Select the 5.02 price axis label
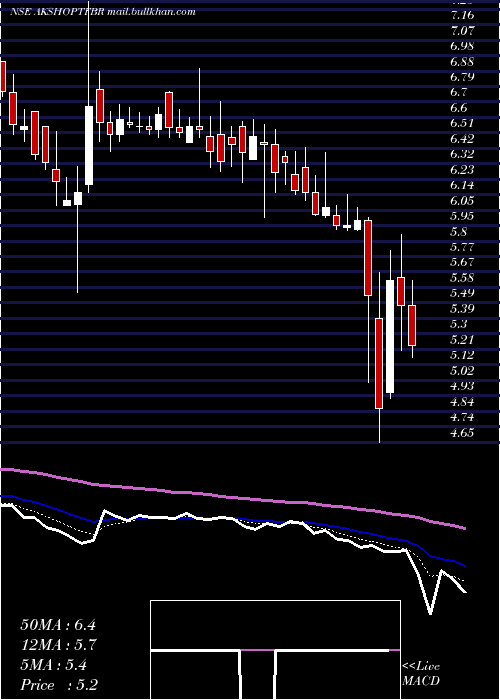Viewport: 500px width, 700px height. pos(463,371)
